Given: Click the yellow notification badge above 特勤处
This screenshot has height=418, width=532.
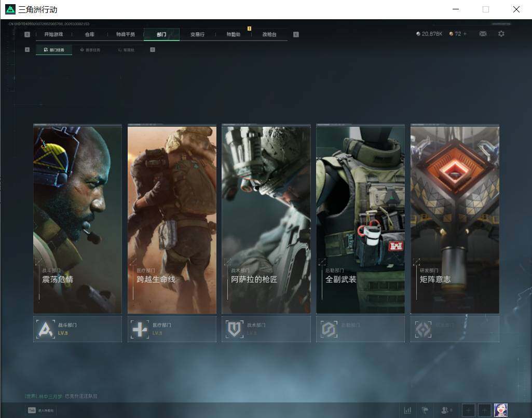Looking at the screenshot, I should (x=249, y=29).
